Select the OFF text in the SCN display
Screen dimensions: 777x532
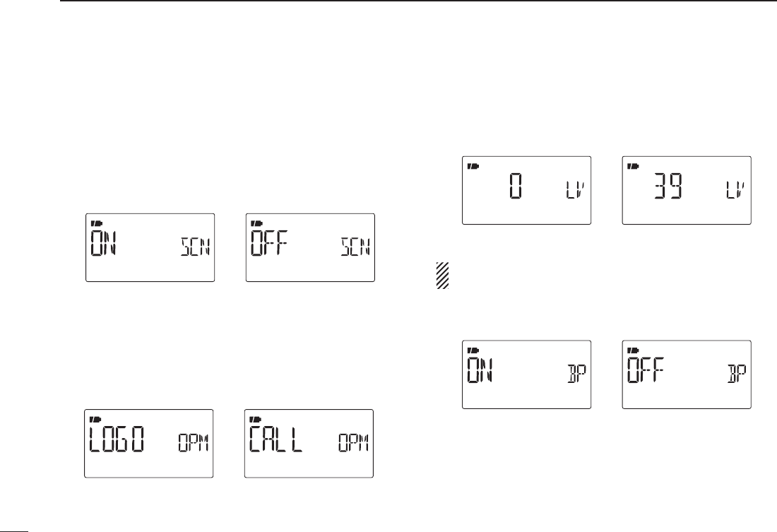pos(269,244)
